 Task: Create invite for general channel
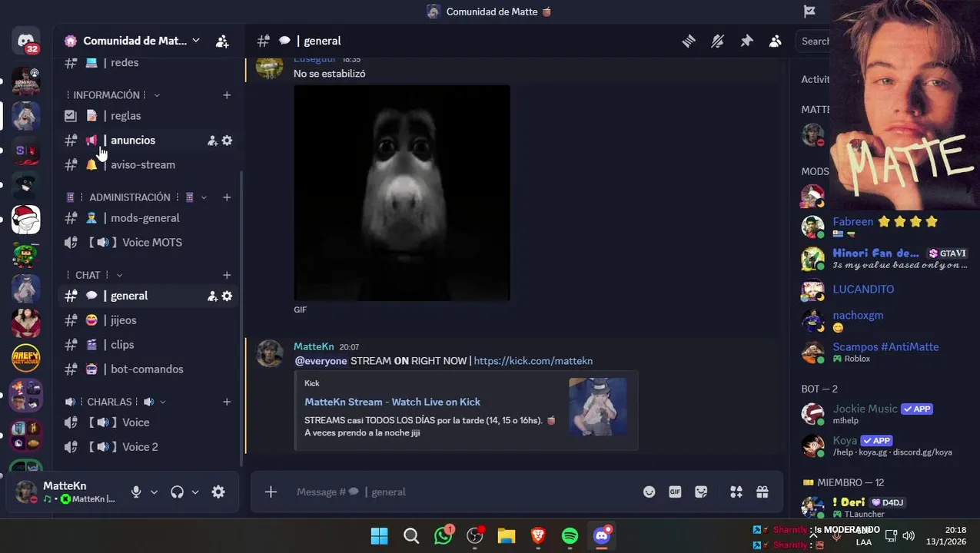(x=212, y=296)
